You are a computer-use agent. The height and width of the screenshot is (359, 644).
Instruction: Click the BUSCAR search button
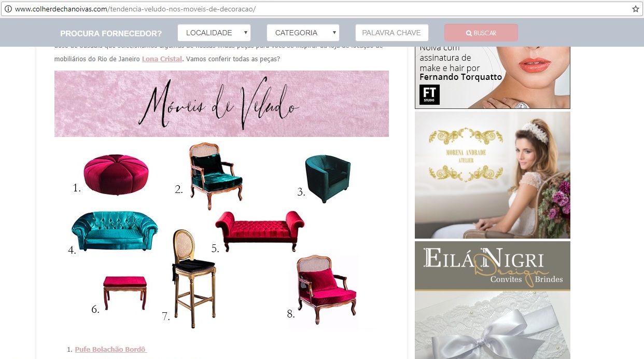click(x=481, y=33)
